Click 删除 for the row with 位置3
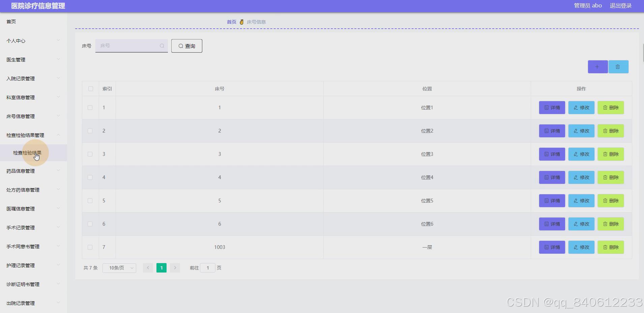644x313 pixels. point(611,154)
